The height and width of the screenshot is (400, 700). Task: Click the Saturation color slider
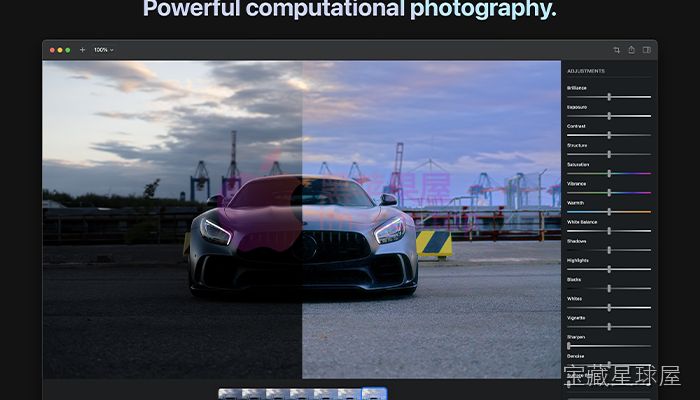(609, 174)
